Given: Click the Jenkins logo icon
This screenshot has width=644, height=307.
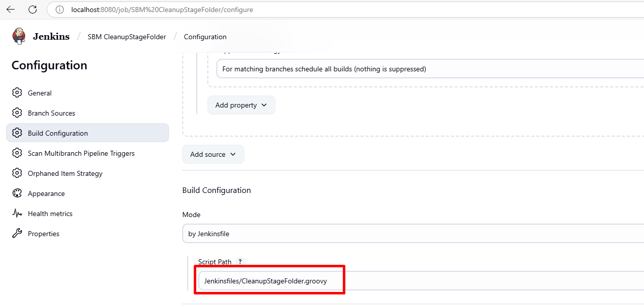Looking at the screenshot, I should pos(19,36).
